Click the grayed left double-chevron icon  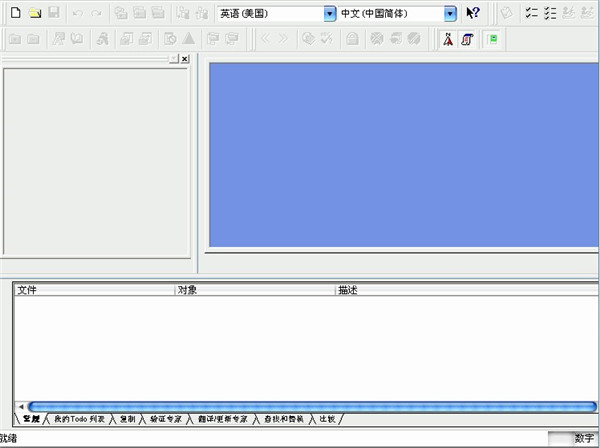(x=265, y=38)
